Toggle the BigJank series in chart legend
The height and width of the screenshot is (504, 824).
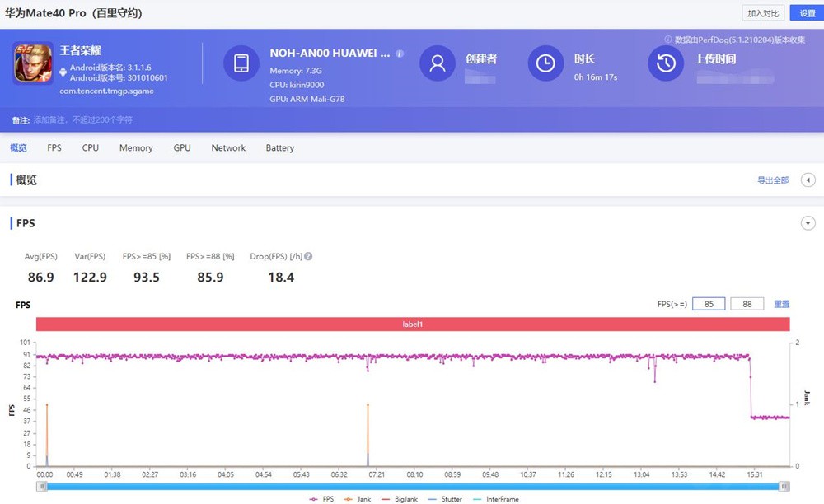400,499
